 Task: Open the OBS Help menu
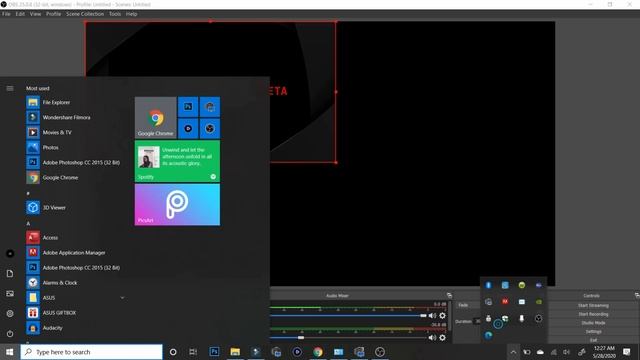(x=131, y=14)
